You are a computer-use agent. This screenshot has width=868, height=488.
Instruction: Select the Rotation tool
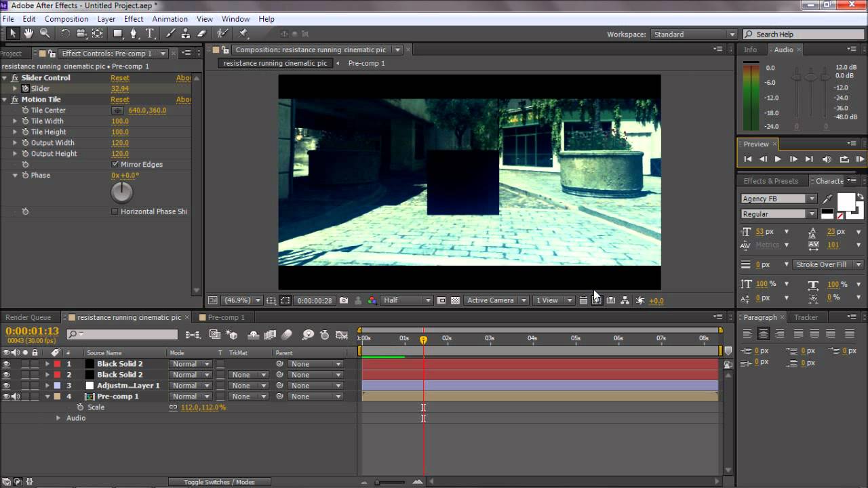click(x=65, y=33)
